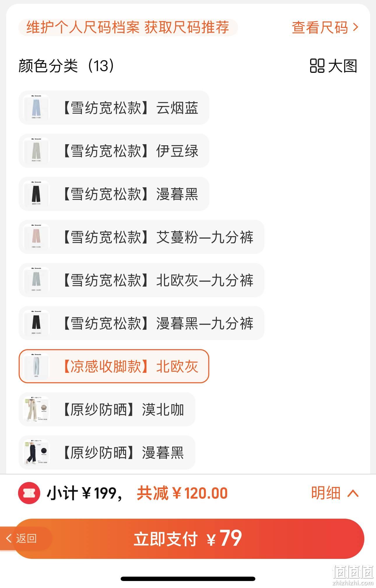Select 【雪纺宽松款】伊豆绿 color option
Image resolution: width=376 pixels, height=588 pixels.
[114, 151]
